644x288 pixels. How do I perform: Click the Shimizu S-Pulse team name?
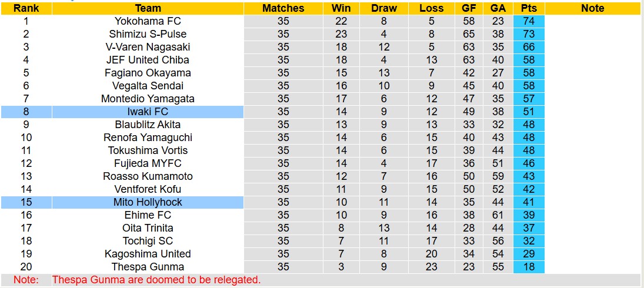click(148, 34)
